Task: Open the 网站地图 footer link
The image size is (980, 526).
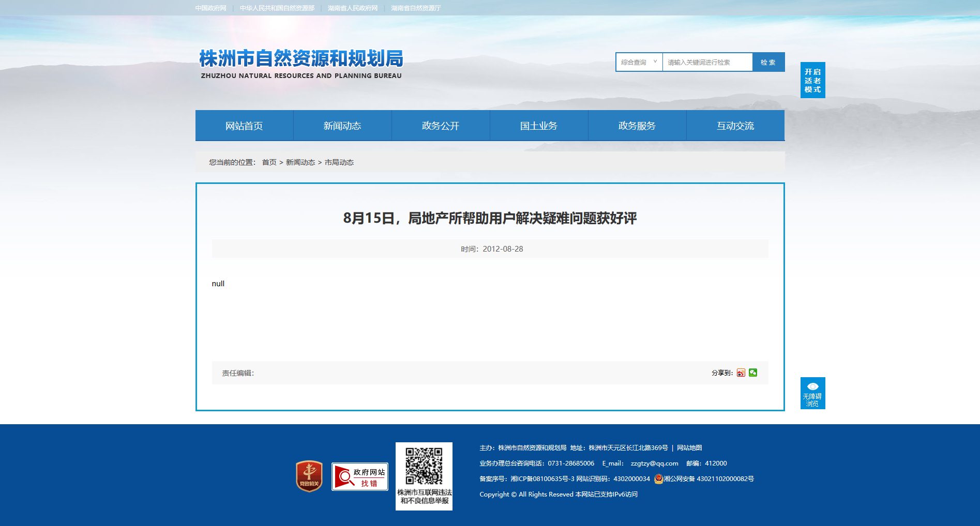Action: 689,448
